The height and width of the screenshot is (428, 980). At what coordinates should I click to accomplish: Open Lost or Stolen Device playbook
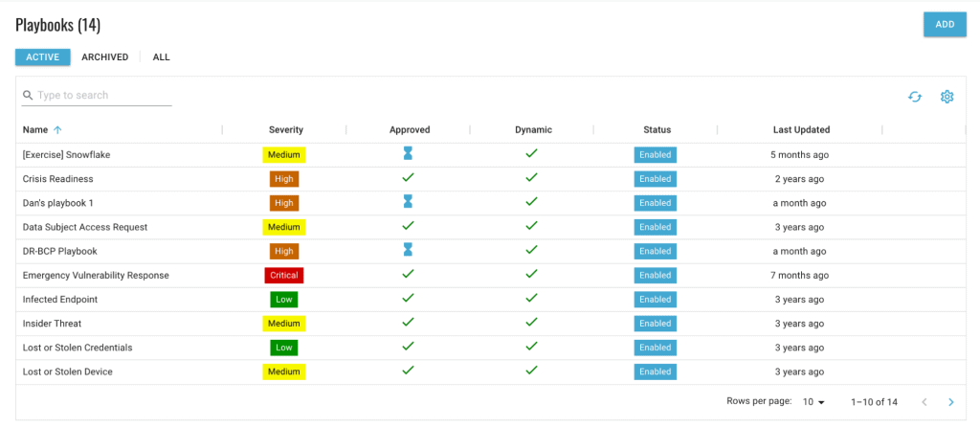coord(68,372)
